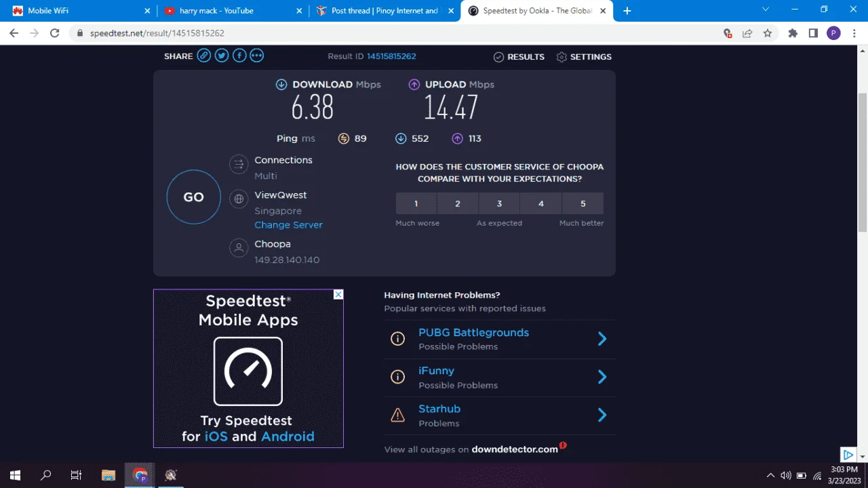Open the Speedtest Mobile Apps advertisement

coord(248,369)
